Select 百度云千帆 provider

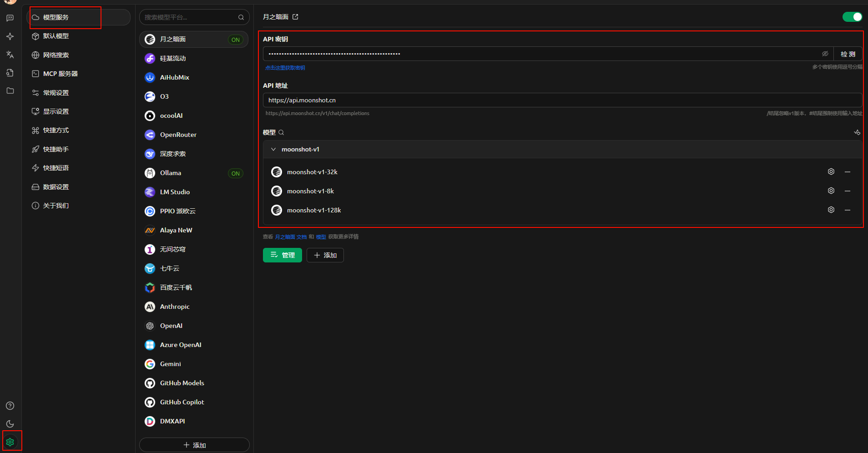[x=194, y=287]
